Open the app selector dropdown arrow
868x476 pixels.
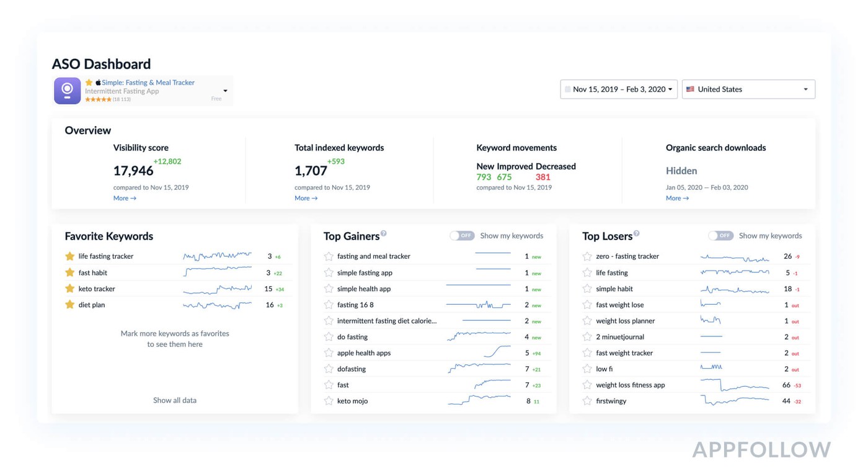[225, 91]
